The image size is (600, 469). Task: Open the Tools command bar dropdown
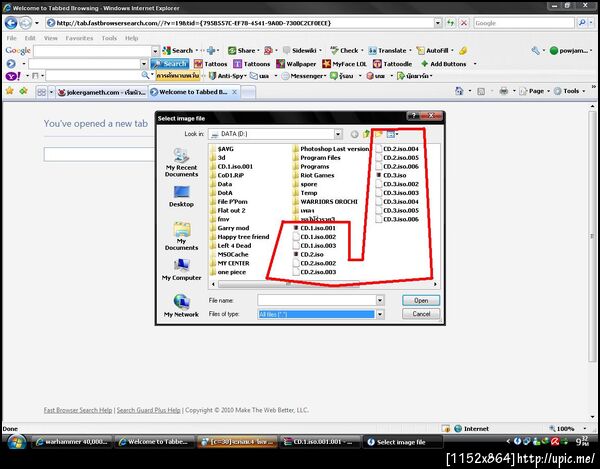[x=570, y=91]
